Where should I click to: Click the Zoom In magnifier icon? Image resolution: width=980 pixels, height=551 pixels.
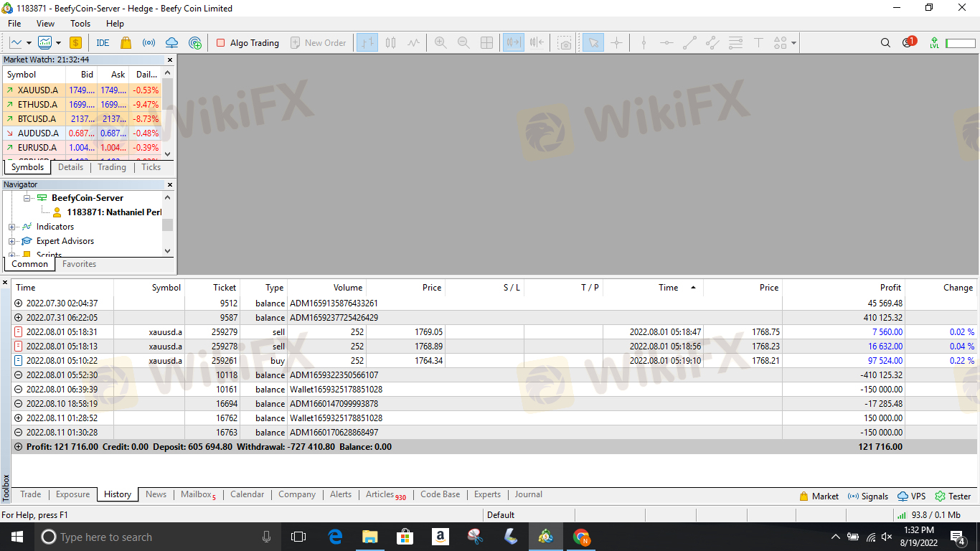tap(440, 43)
